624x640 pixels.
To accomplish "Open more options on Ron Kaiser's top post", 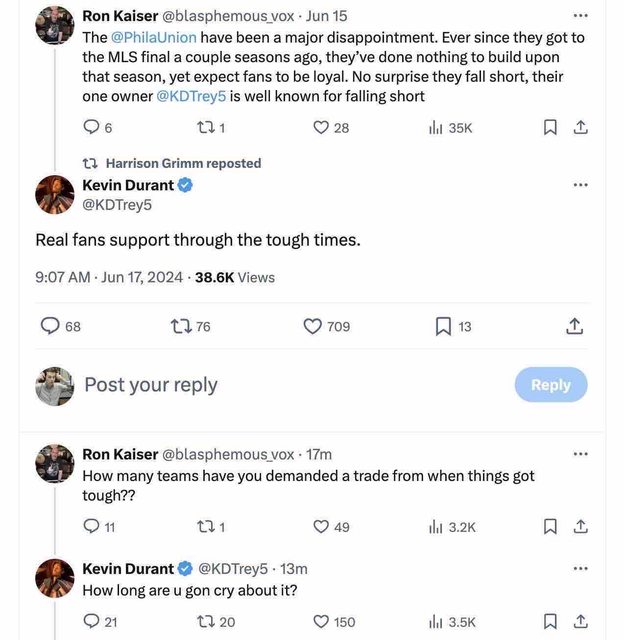I will pyautogui.click(x=580, y=16).
